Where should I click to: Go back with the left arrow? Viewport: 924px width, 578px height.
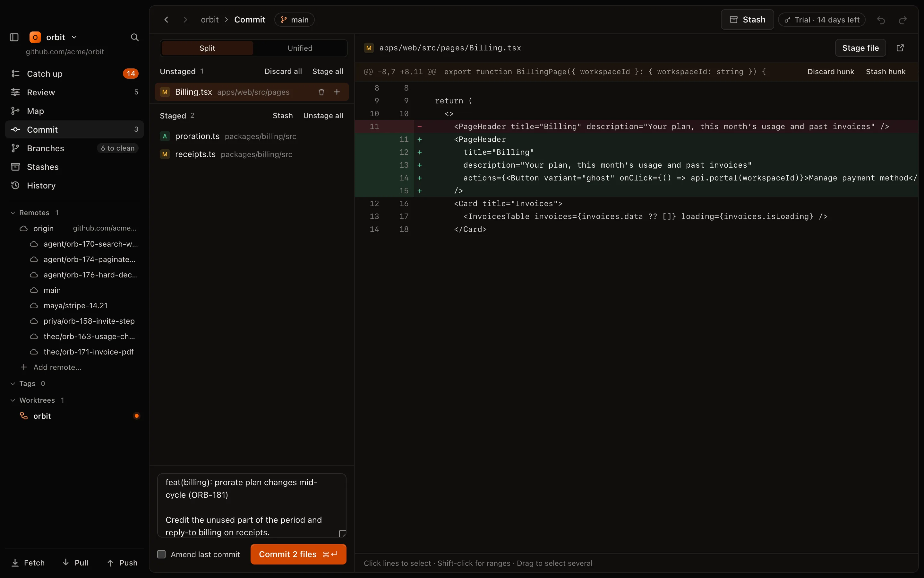pos(166,20)
